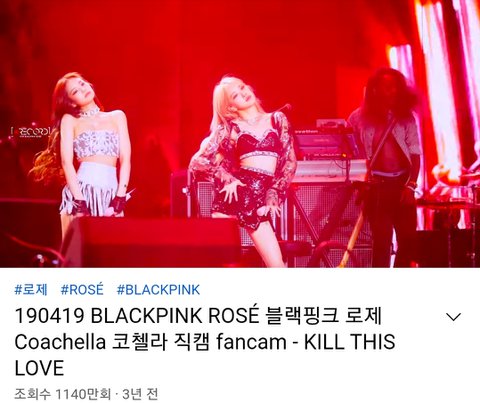Tap the stage monitor speaker in the foreground
This screenshot has height=403, width=480.
click(150, 242)
